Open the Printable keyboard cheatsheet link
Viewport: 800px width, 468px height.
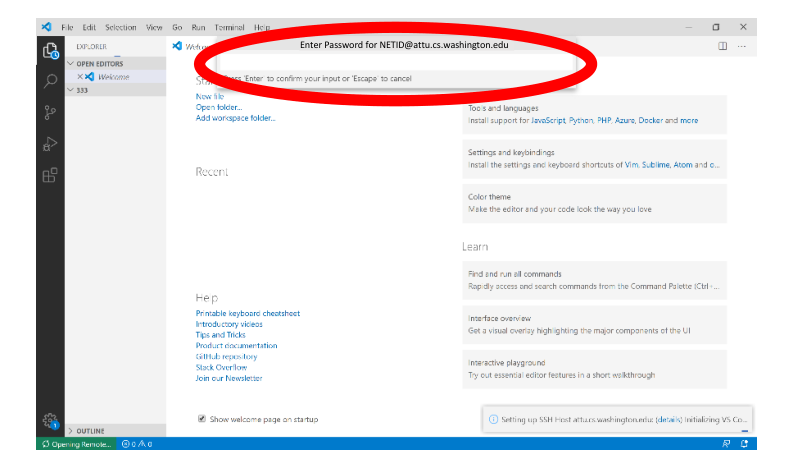(247, 313)
